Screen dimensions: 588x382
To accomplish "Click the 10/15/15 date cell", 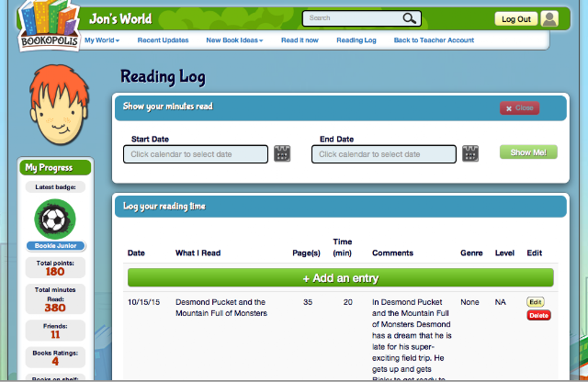I will coord(143,302).
